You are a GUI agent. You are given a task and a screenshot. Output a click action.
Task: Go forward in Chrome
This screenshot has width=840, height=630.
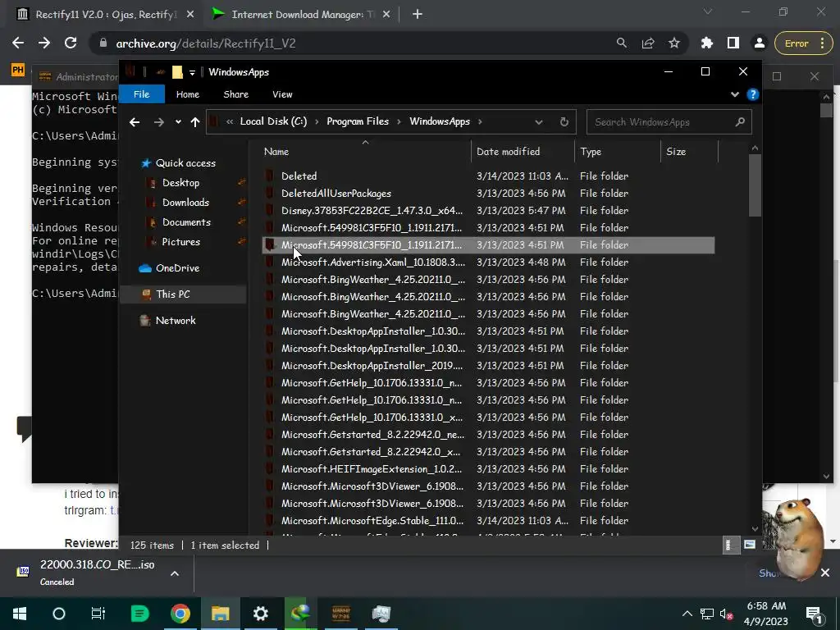pyautogui.click(x=44, y=43)
